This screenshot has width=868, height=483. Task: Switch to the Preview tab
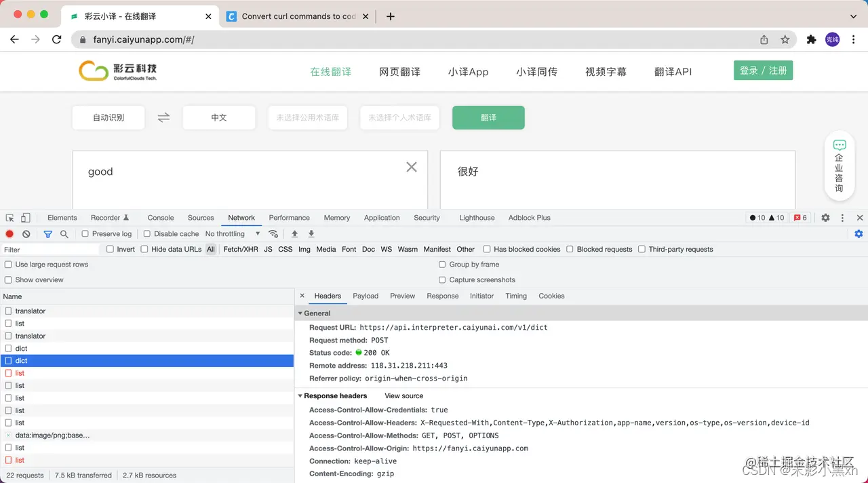point(402,296)
